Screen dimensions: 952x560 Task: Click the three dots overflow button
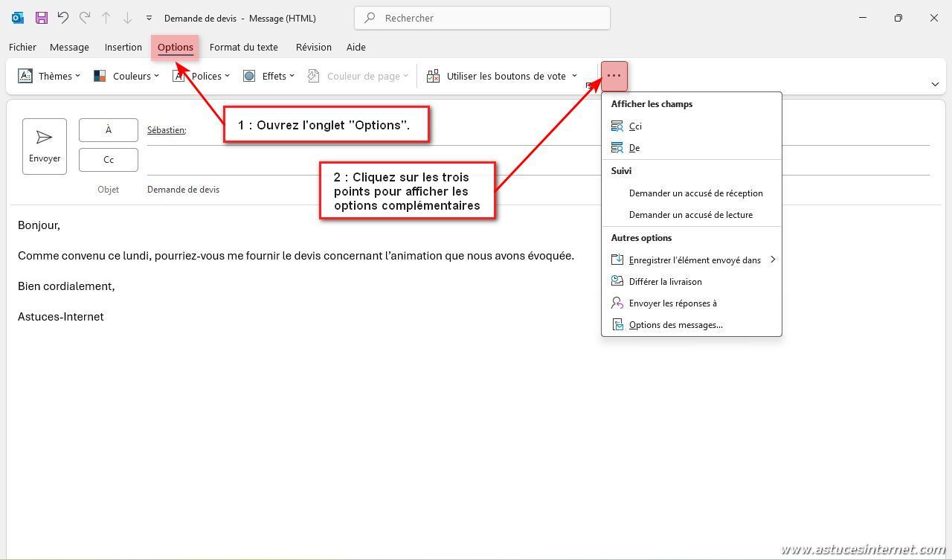(614, 76)
